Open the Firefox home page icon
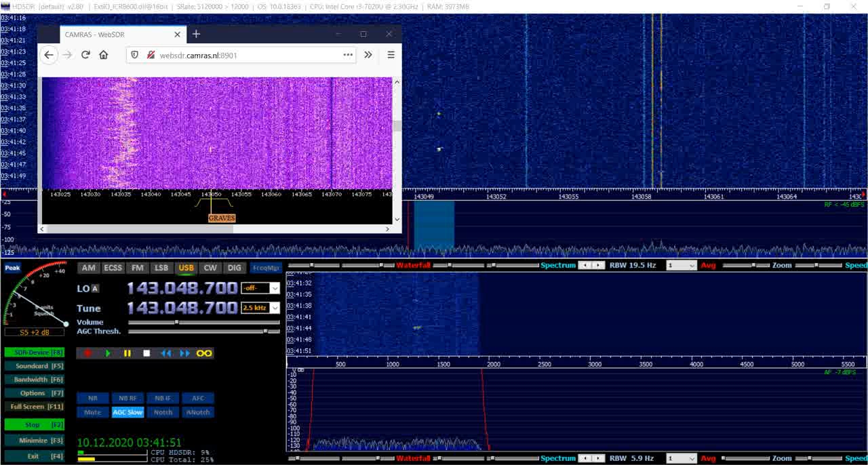Image resolution: width=868 pixels, height=465 pixels. pos(104,55)
